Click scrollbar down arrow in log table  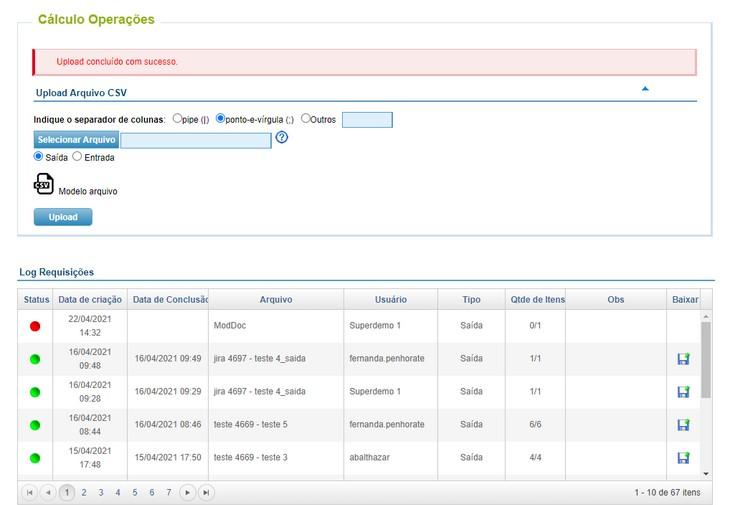pyautogui.click(x=706, y=474)
